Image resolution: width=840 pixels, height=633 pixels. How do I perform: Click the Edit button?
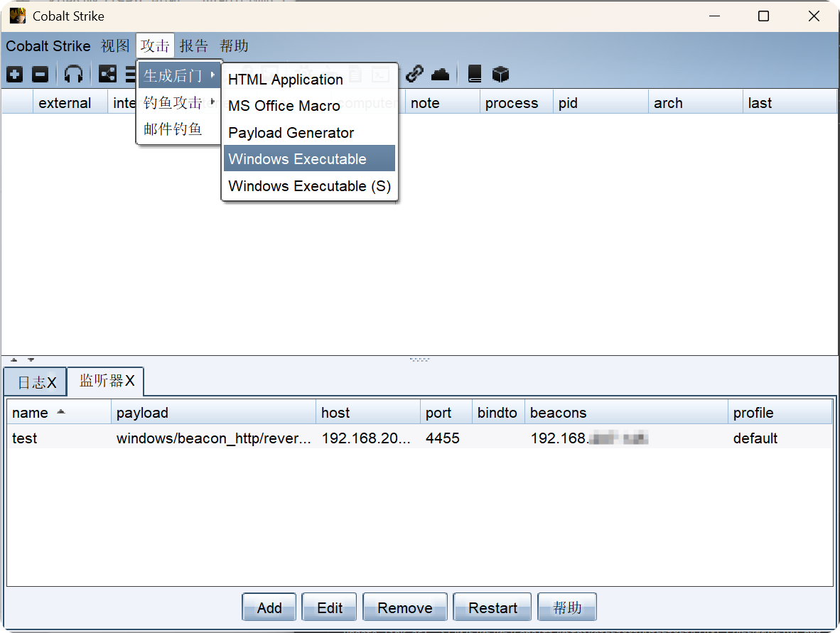(x=330, y=607)
